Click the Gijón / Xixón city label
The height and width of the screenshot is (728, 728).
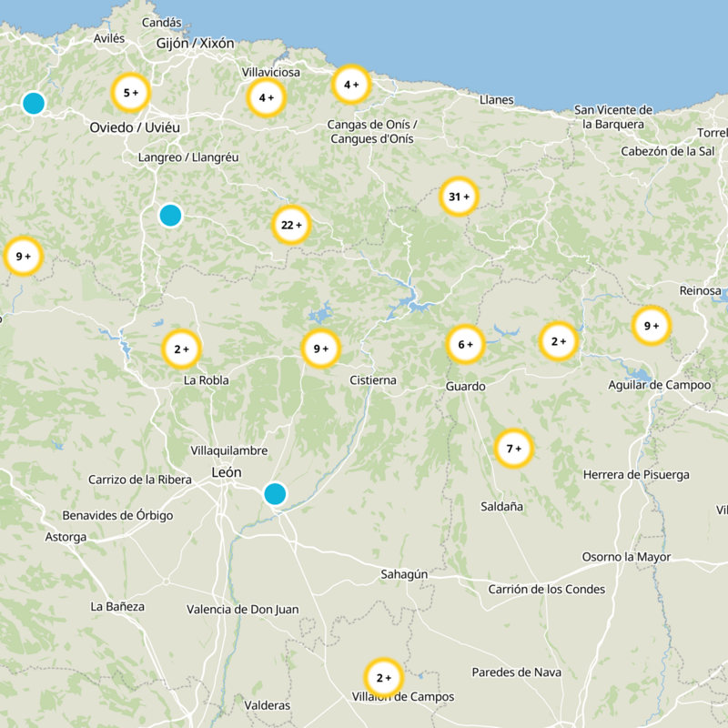tap(195, 43)
